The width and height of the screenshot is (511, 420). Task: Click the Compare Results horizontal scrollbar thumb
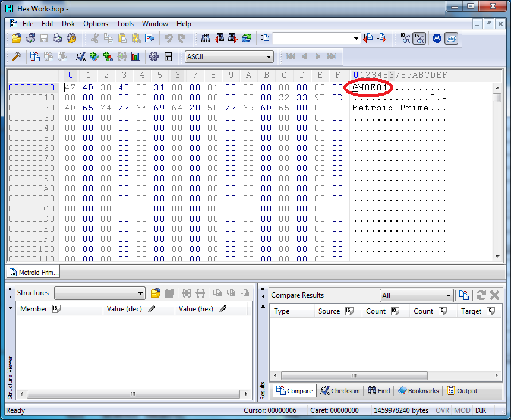354,375
